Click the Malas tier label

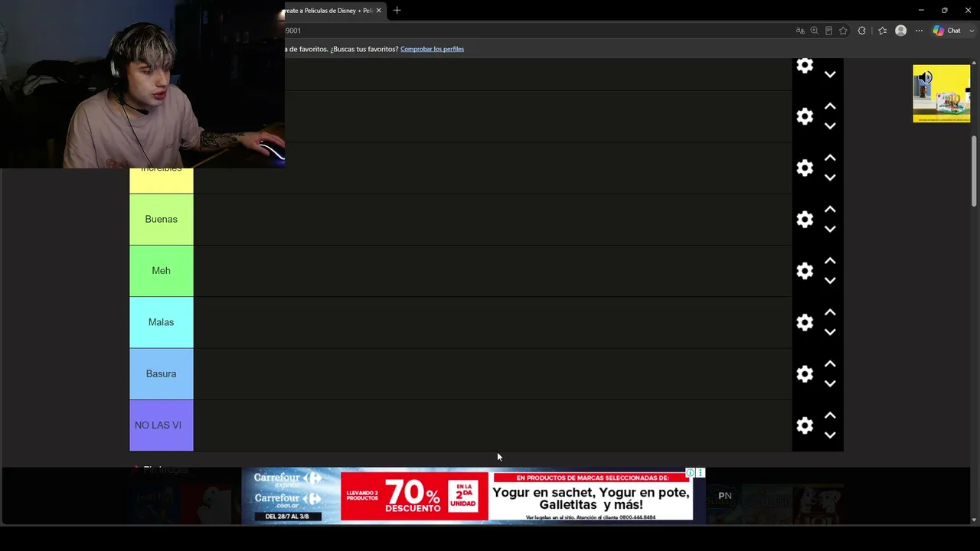click(x=161, y=322)
